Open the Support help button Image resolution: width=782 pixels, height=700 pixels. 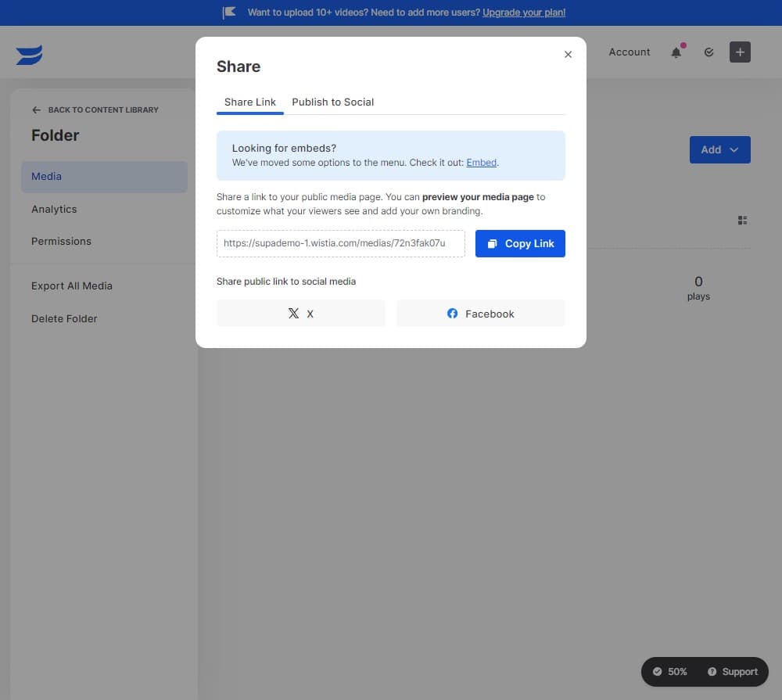click(x=733, y=672)
